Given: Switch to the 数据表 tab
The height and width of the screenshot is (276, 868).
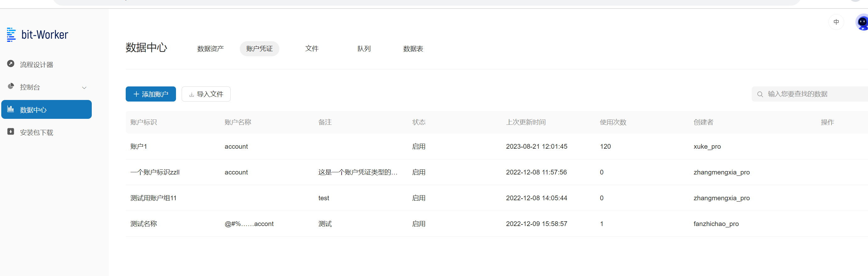Looking at the screenshot, I should (413, 49).
